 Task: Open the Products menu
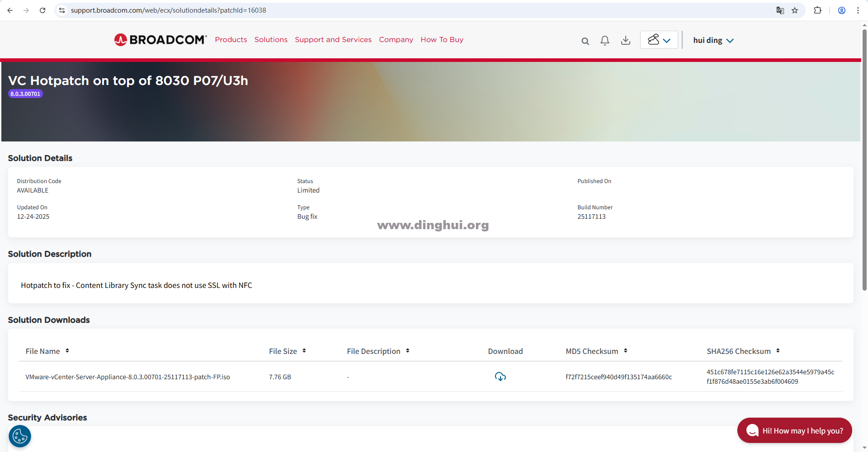click(231, 40)
